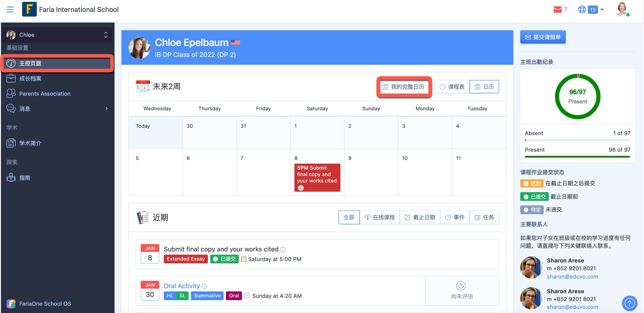Click the Present progress bar
This screenshot has width=644, height=313.
pos(578,157)
